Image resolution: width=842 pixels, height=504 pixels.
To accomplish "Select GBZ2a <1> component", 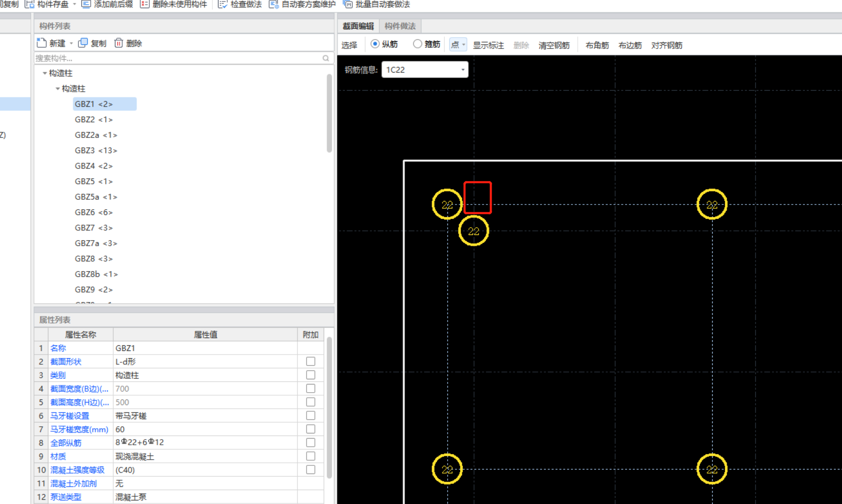I will click(x=96, y=135).
